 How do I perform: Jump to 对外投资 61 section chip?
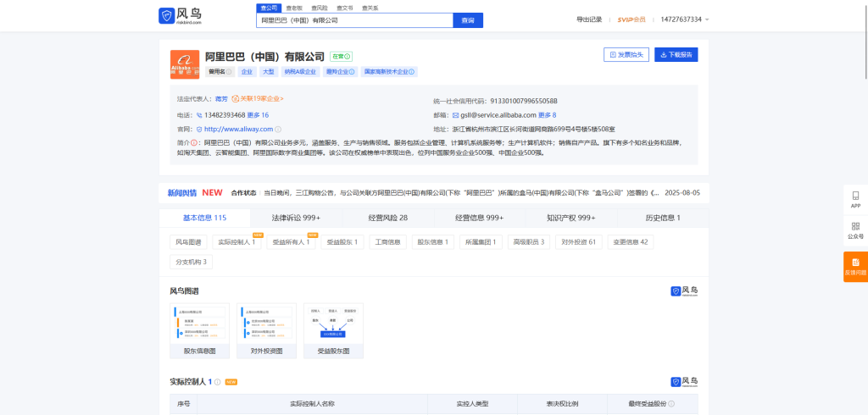click(x=578, y=242)
